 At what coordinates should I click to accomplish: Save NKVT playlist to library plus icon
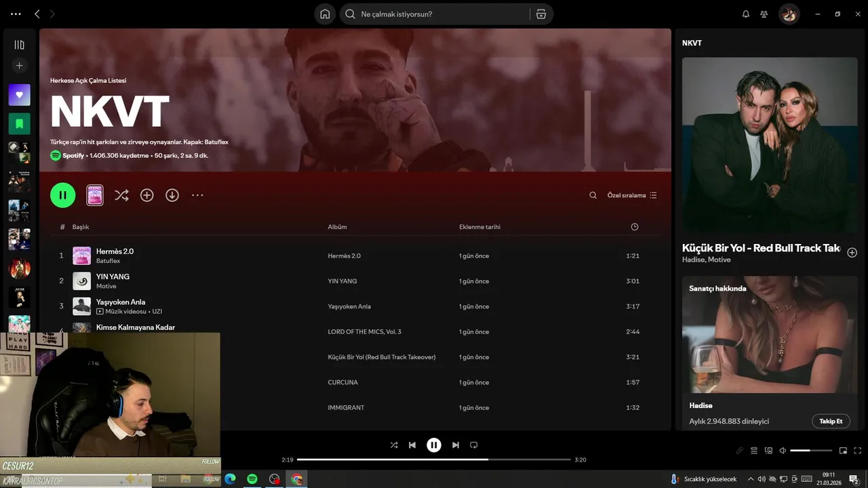coord(146,195)
